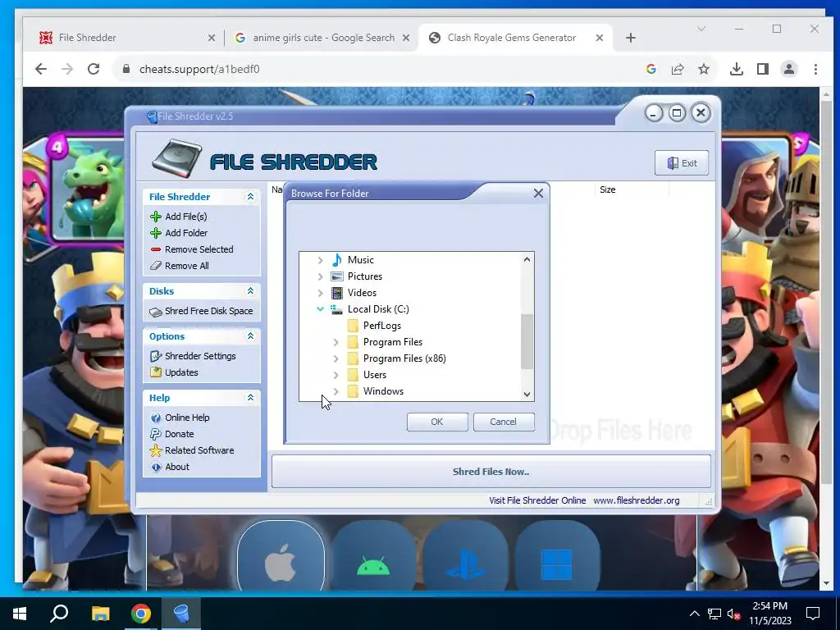840x630 pixels.
Task: Click Chrome icon in taskbar
Action: pos(141,614)
